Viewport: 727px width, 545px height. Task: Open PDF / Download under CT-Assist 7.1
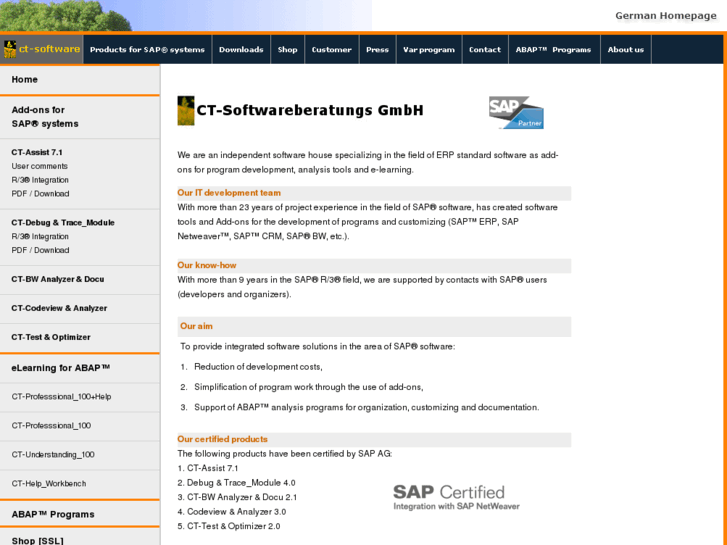click(x=40, y=194)
